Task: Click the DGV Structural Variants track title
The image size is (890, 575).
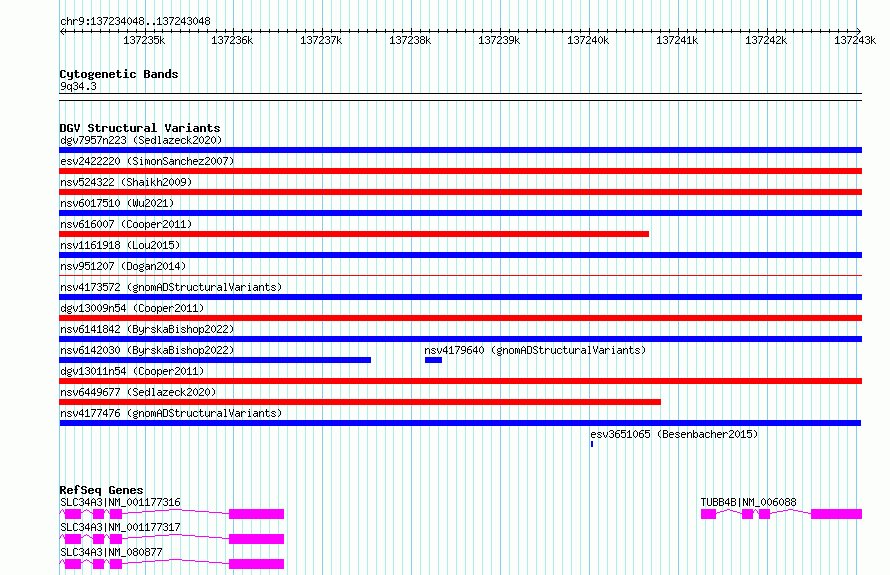Action: click(140, 128)
